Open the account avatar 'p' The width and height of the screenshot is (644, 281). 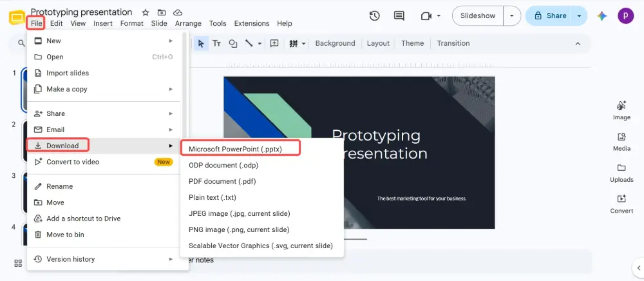coord(625,16)
